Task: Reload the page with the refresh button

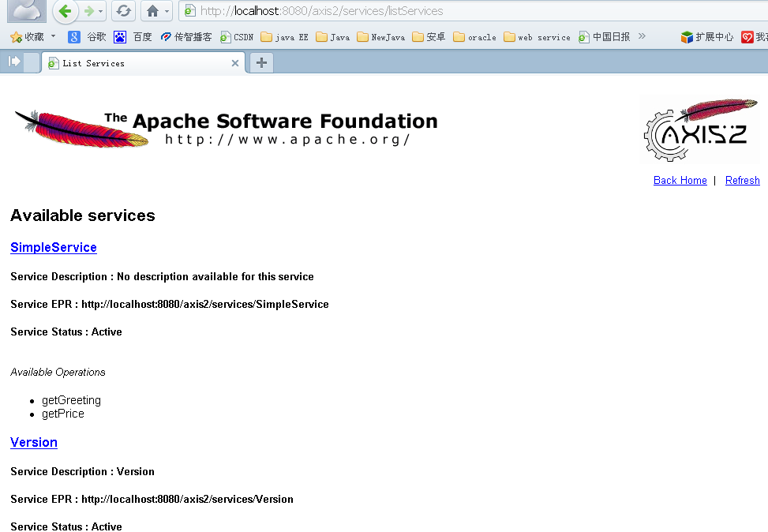Action: [x=123, y=12]
